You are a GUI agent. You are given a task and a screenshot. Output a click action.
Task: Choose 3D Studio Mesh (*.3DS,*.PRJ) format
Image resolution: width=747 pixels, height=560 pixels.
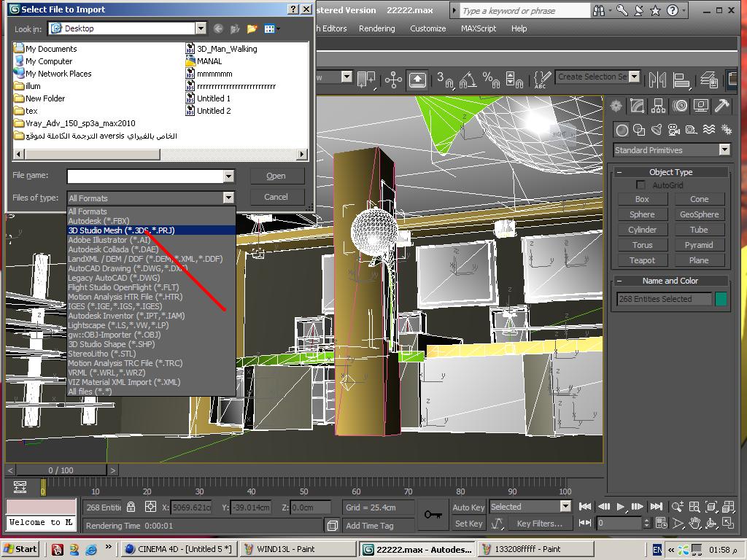pyautogui.click(x=152, y=230)
